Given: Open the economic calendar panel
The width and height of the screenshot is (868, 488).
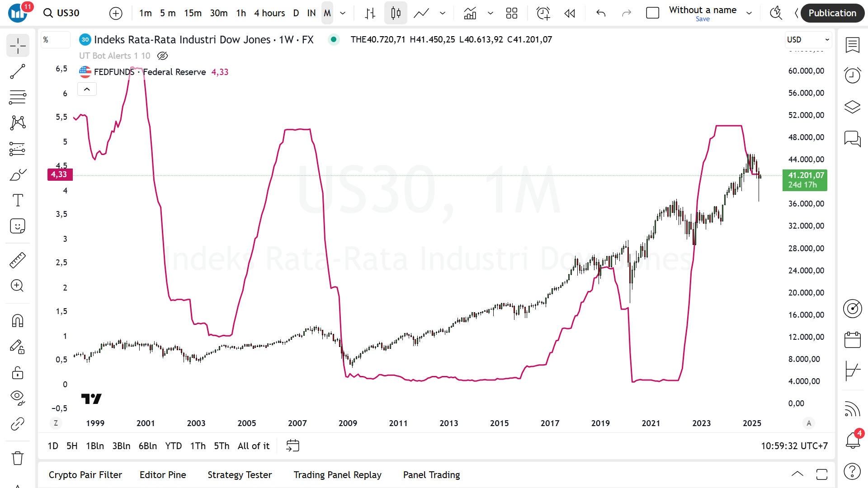Looking at the screenshot, I should (852, 340).
